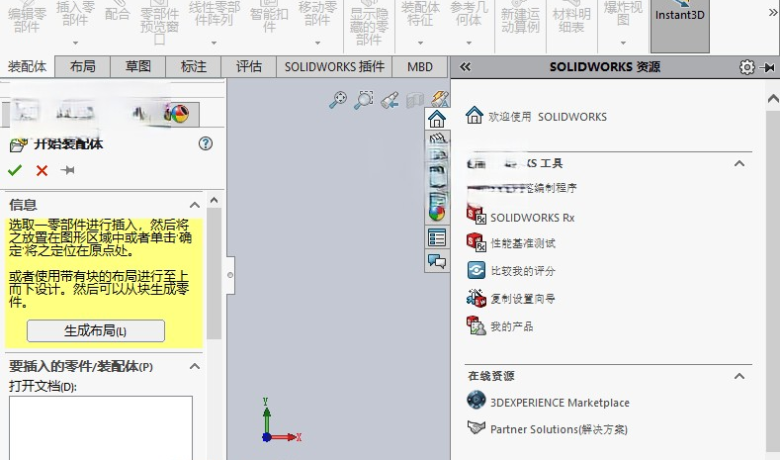Switch to the 评估 ribbon tab
This screenshot has height=460, width=780.
tap(249, 67)
